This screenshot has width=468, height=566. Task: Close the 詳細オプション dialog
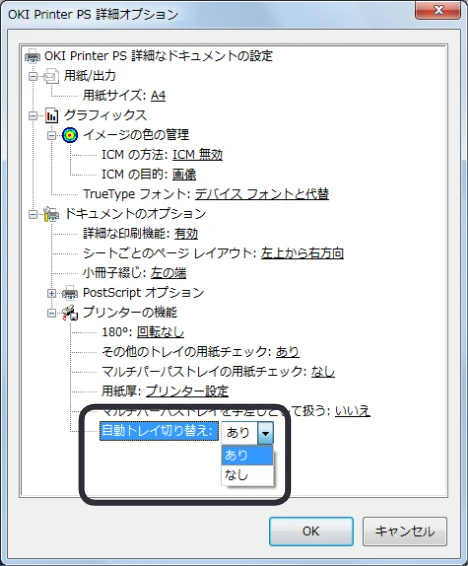[438, 10]
